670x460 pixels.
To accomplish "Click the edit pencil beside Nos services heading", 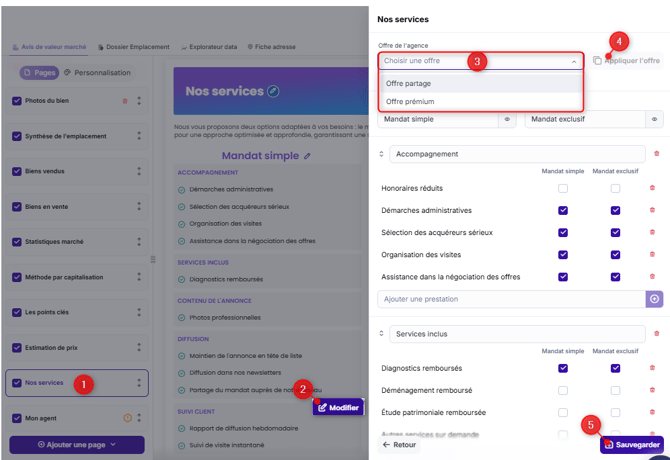I will pos(273,91).
